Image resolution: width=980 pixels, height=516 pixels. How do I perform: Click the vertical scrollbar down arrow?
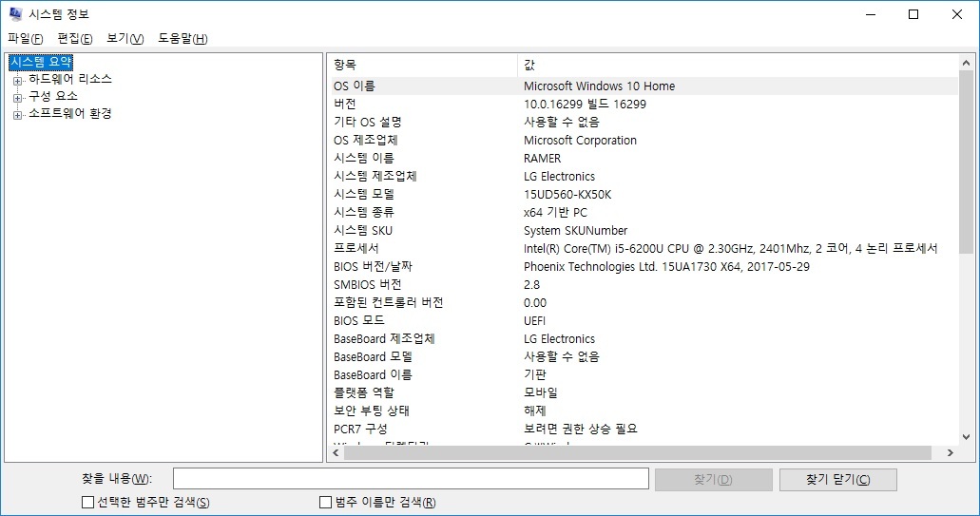click(966, 436)
